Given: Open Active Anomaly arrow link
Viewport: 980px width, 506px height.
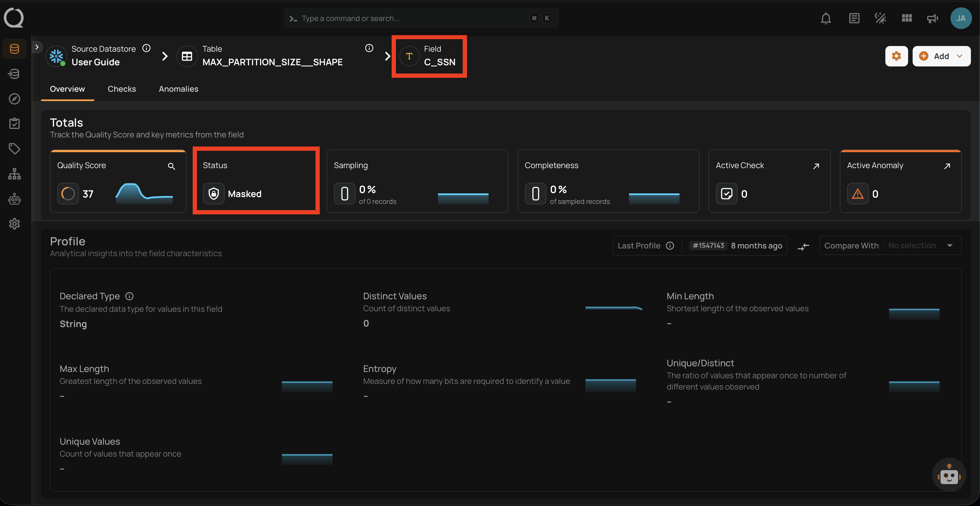Looking at the screenshot, I should point(947,166).
